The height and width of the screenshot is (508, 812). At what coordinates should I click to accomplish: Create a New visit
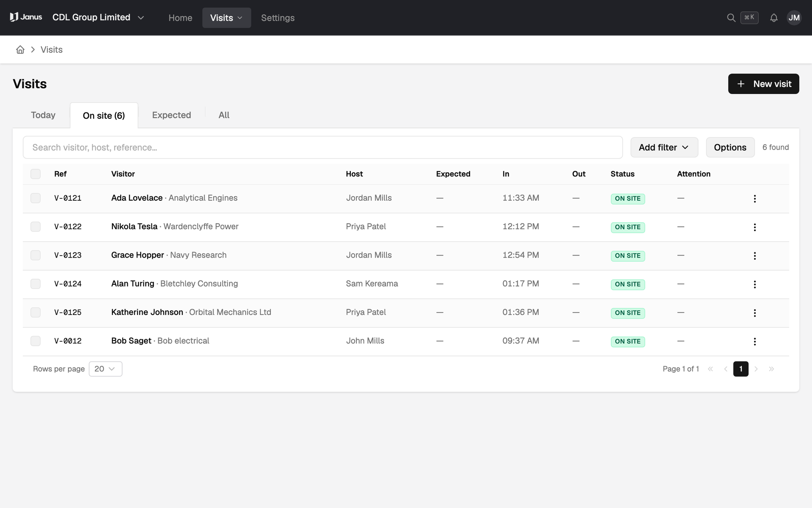coord(763,84)
